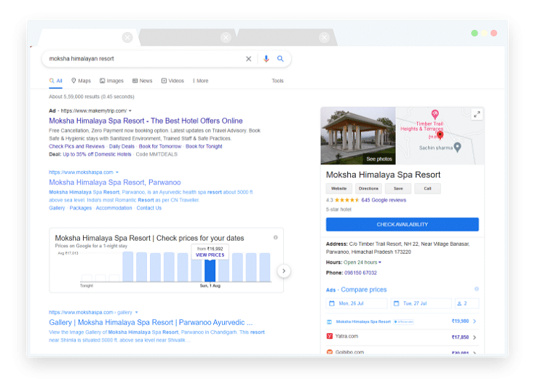The width and height of the screenshot is (535, 392).
Task: Open Moksha Himalaya Spa Resort, Parwanoo result
Action: (115, 183)
